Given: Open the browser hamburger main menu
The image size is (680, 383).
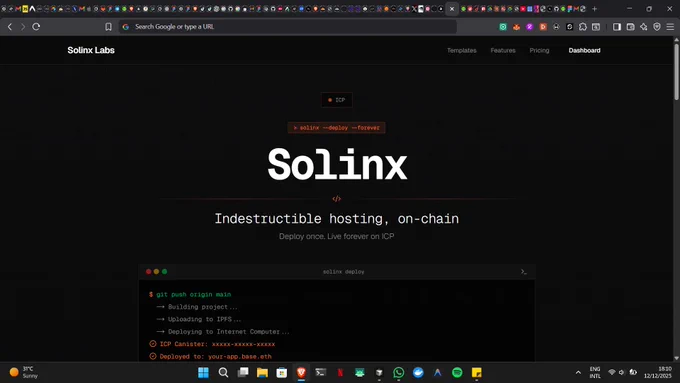Looking at the screenshot, I should (x=670, y=27).
